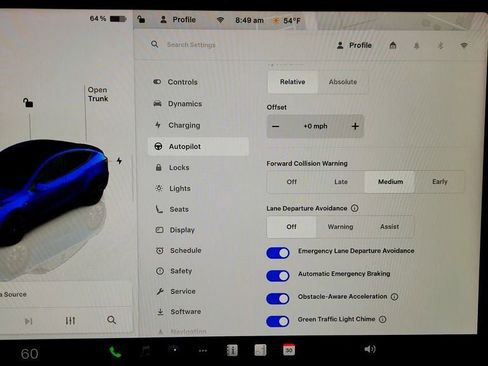Open the owner's manual info icon
The width and height of the screenshot is (488, 366).
(232, 350)
